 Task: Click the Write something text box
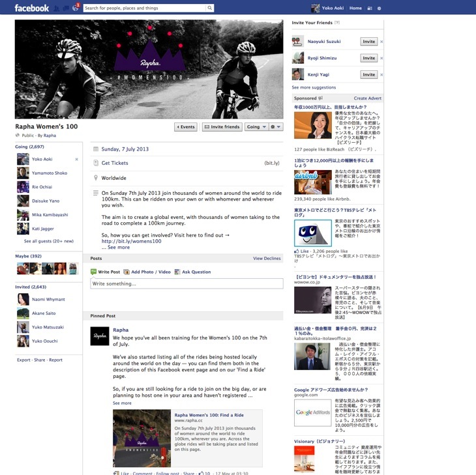tap(186, 284)
